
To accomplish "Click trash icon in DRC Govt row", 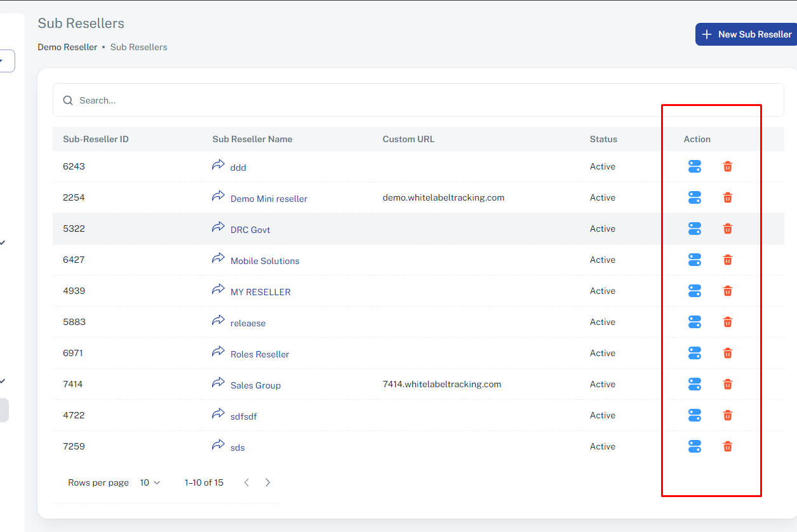I will (x=728, y=229).
